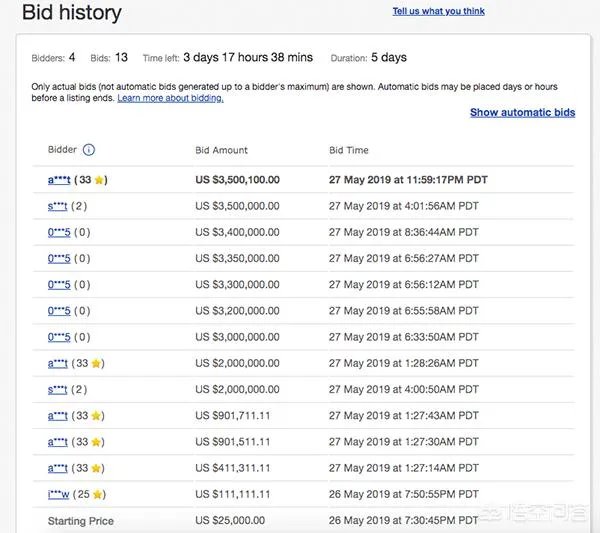Click the star in the $411,311.11 bid row
This screenshot has width=600, height=533.
click(x=97, y=467)
